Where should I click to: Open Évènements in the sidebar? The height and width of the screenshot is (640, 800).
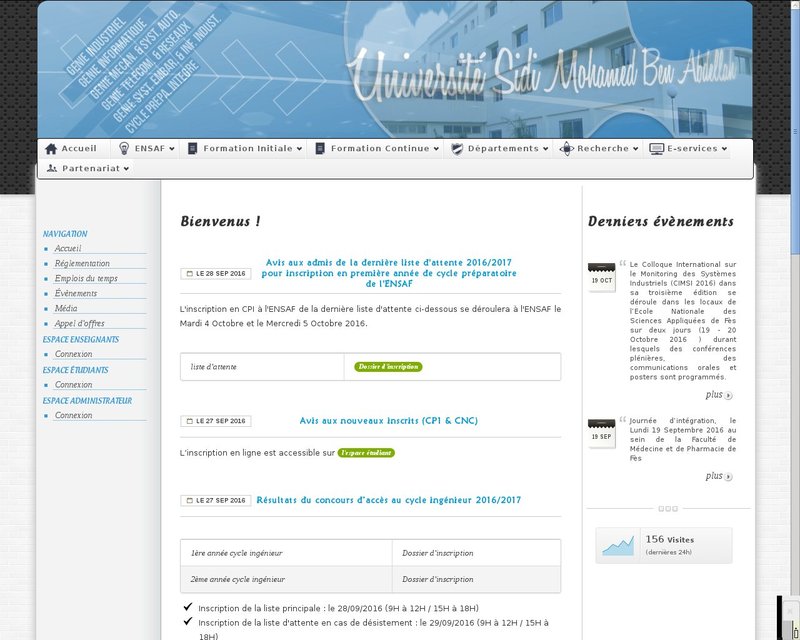[76, 293]
